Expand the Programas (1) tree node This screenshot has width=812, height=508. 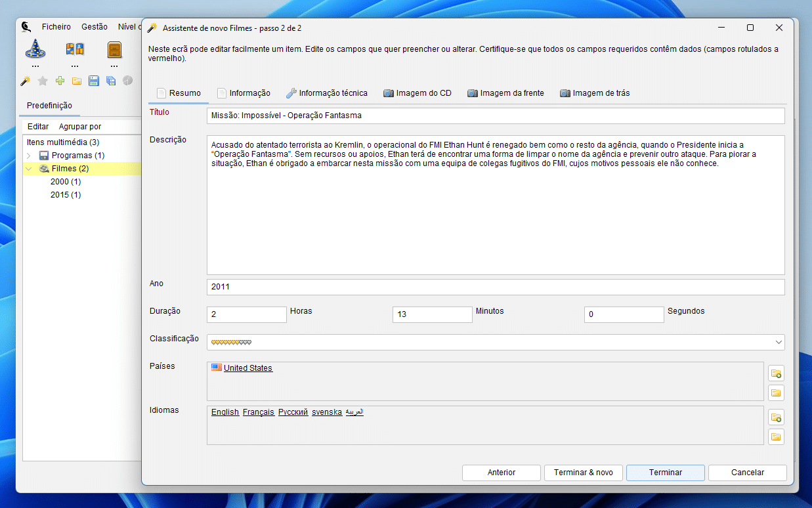29,156
